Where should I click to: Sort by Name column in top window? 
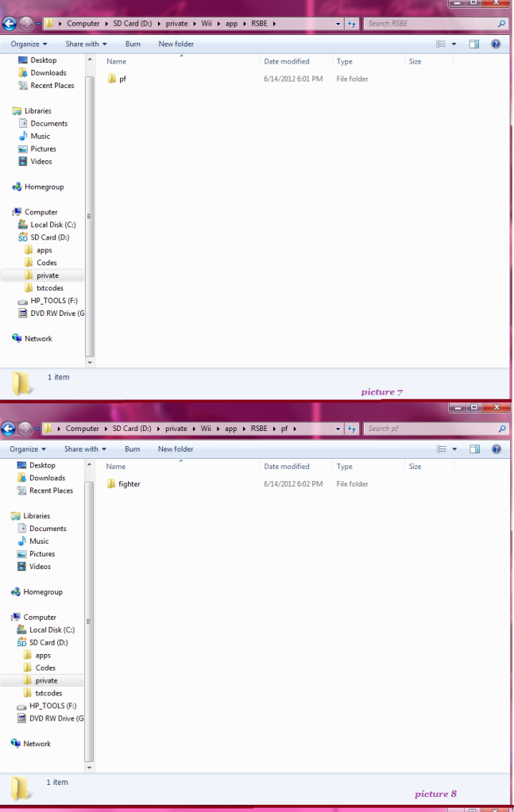pyautogui.click(x=116, y=61)
